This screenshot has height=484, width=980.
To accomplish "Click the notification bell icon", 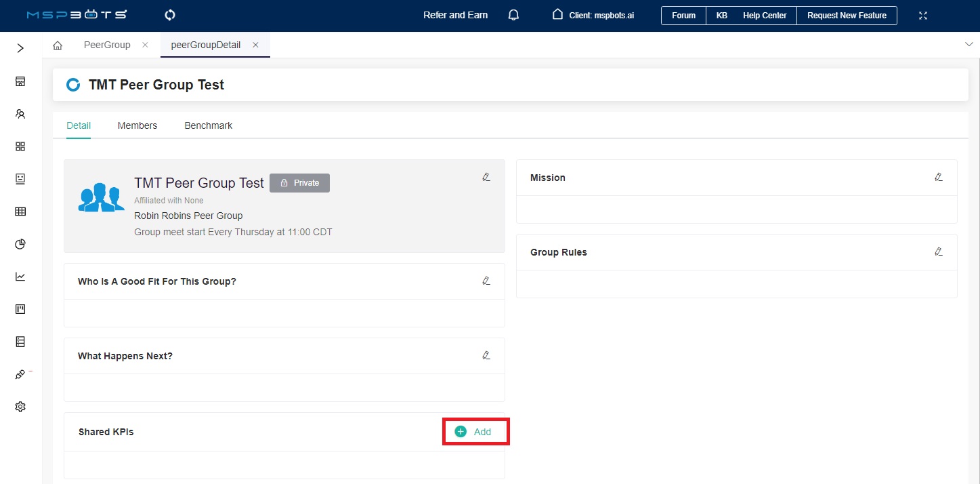I will 513,15.
